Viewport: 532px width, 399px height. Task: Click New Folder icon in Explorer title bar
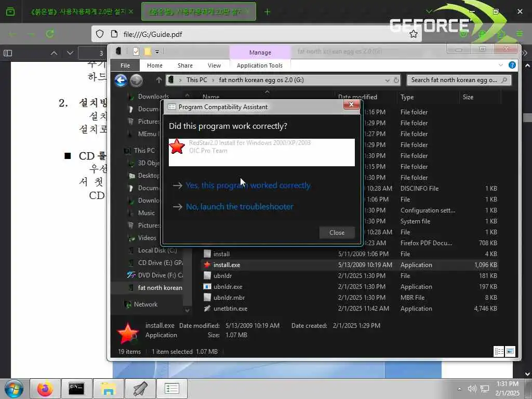click(148, 51)
